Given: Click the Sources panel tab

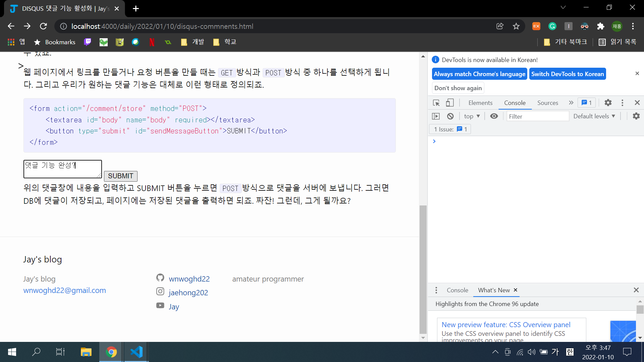Looking at the screenshot, I should pyautogui.click(x=547, y=103).
